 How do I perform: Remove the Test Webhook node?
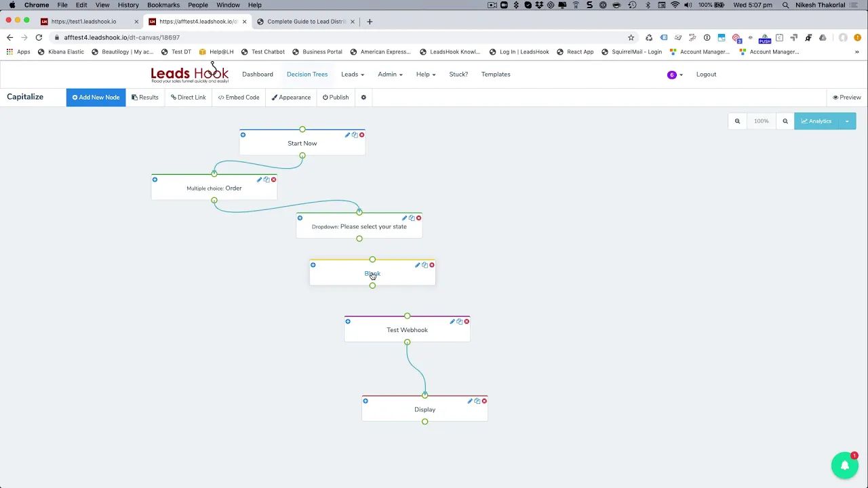467,321
